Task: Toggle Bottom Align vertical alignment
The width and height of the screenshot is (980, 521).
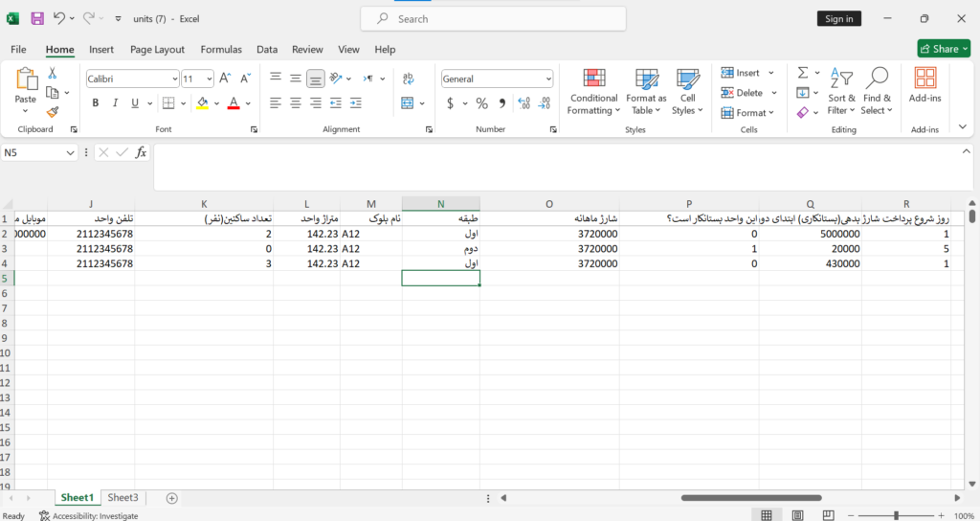Action: coord(316,79)
